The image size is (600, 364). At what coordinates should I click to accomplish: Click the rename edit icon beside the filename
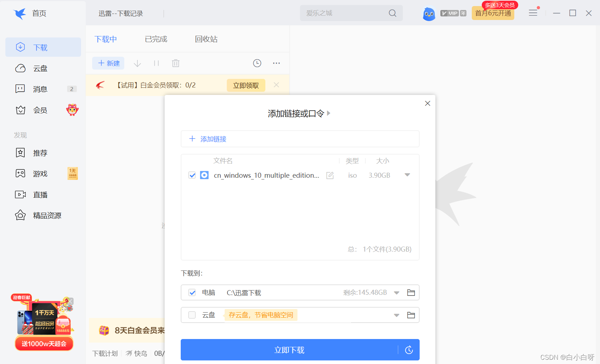coord(330,175)
